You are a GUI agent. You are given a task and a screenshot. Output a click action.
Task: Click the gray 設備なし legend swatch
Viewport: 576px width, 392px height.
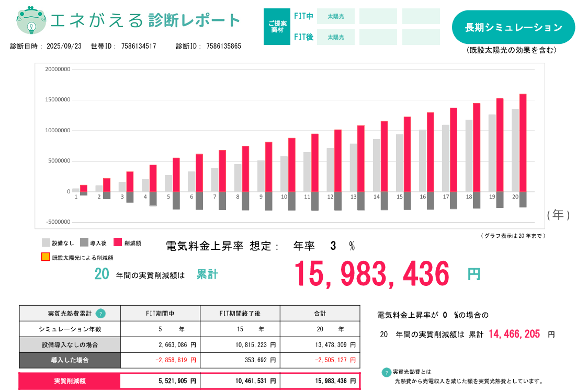coord(46,243)
